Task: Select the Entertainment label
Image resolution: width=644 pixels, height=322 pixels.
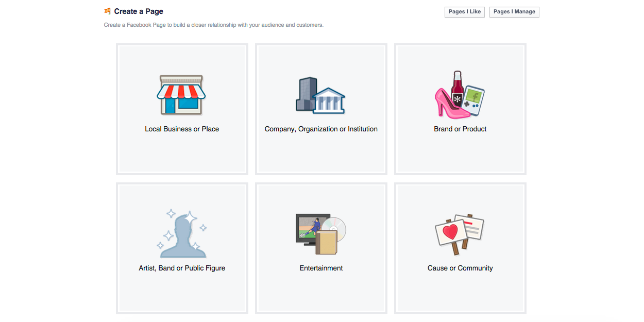Action: 321,268
